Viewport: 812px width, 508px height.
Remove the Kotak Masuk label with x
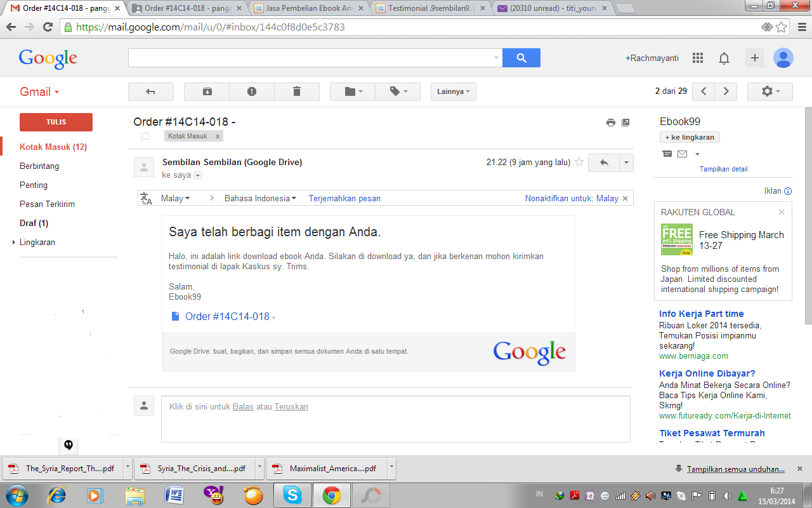(218, 137)
